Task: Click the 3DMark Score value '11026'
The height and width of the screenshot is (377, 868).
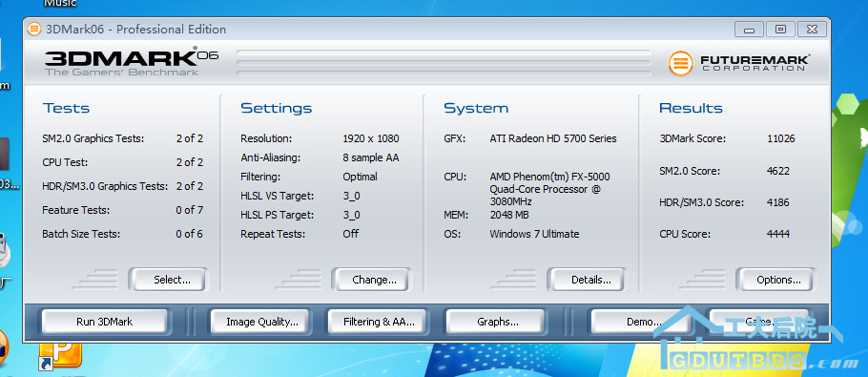Action: pyautogui.click(x=780, y=138)
